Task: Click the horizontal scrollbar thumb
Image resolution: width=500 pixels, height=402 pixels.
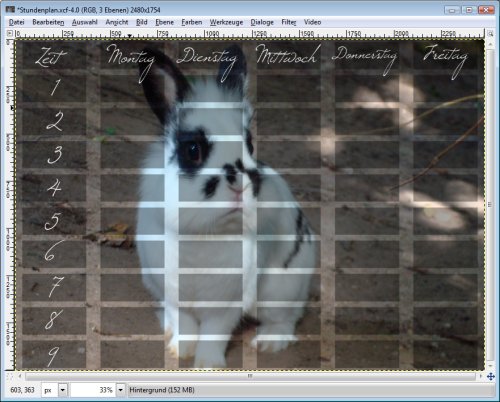Action: pos(250,376)
